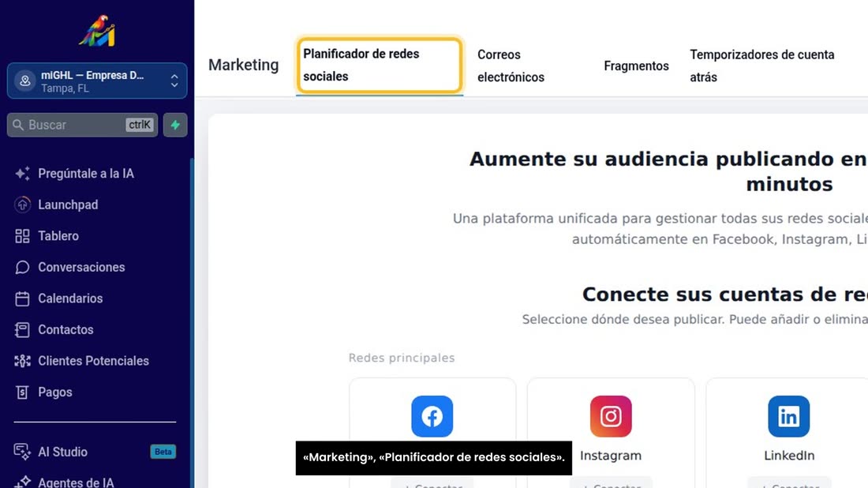Click the Marketing page title
Image resolution: width=868 pixels, height=488 pixels.
click(x=244, y=65)
